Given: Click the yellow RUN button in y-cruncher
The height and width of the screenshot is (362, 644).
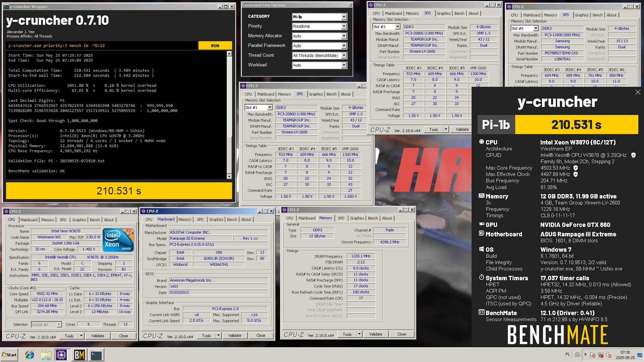Looking at the screenshot, I should click(215, 46).
